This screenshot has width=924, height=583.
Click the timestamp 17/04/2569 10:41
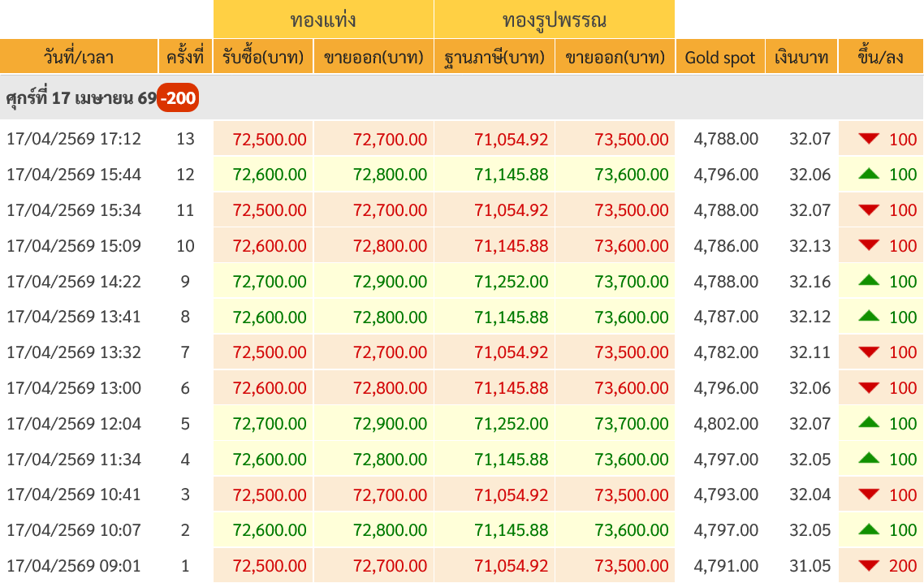click(74, 494)
